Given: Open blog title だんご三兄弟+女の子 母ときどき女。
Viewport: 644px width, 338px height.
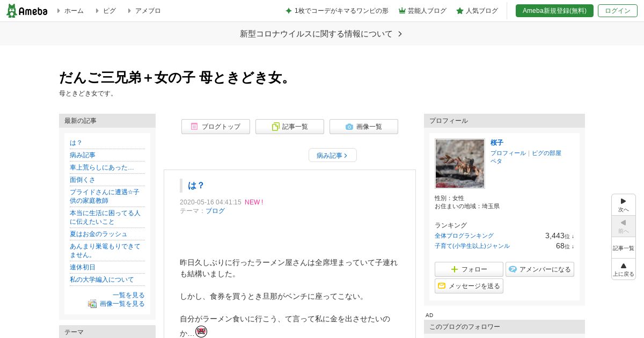Looking at the screenshot, I should pos(177,78).
